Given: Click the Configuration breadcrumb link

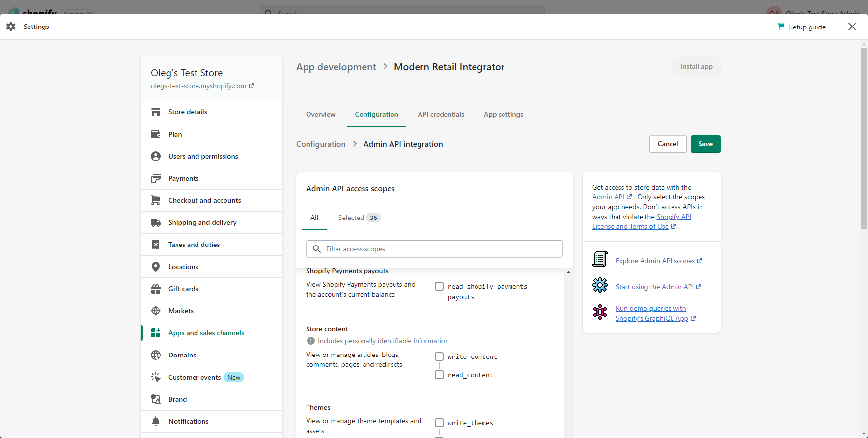Looking at the screenshot, I should 321,144.
